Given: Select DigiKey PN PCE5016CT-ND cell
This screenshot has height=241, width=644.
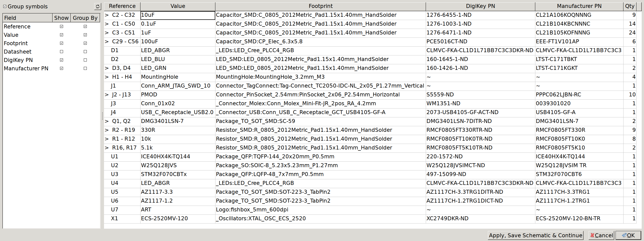Looking at the screenshot, I should [480, 41].
